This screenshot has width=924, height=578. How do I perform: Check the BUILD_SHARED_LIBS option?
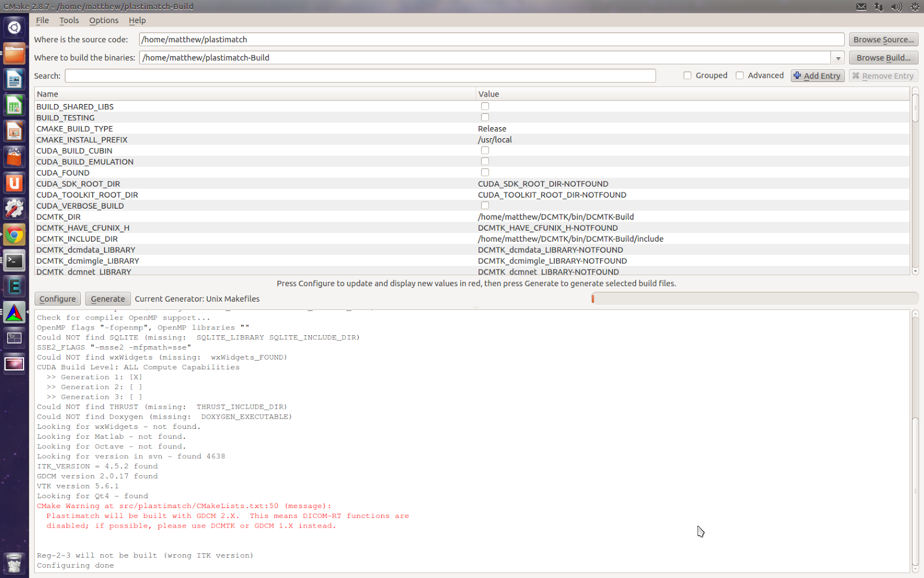point(485,106)
